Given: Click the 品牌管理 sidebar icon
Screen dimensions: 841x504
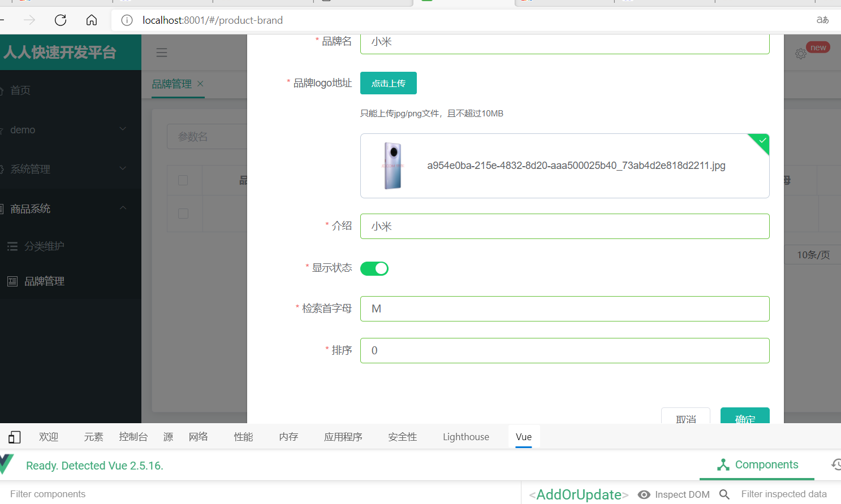Looking at the screenshot, I should [x=12, y=281].
